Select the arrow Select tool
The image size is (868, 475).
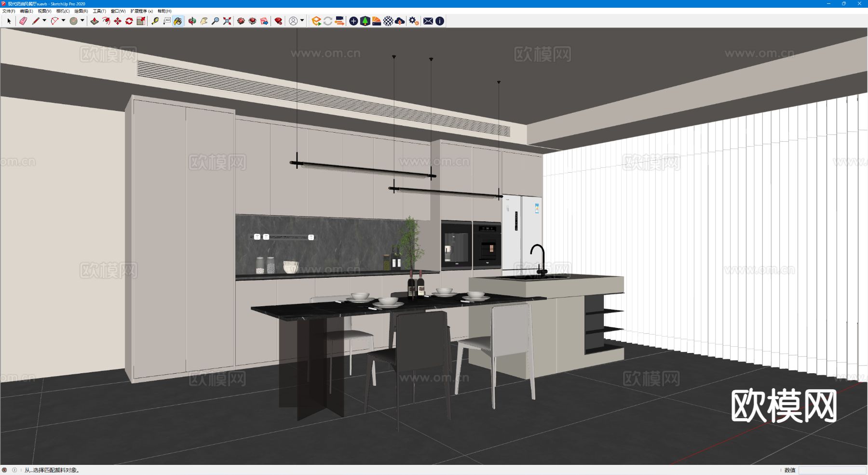point(9,21)
